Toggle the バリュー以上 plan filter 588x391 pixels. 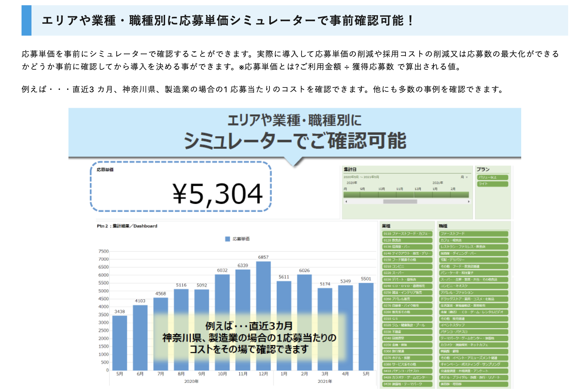click(492, 177)
